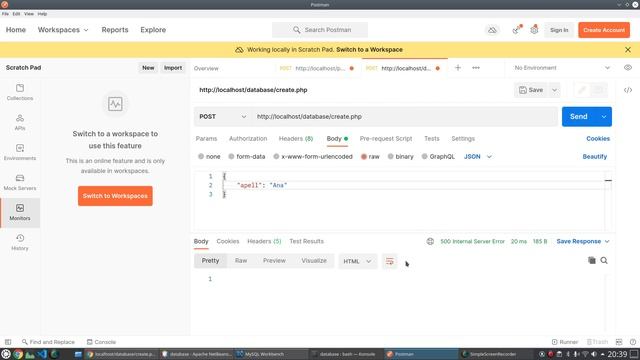
Task: Toggle two-pane layout in status bar
Action: 619,342
